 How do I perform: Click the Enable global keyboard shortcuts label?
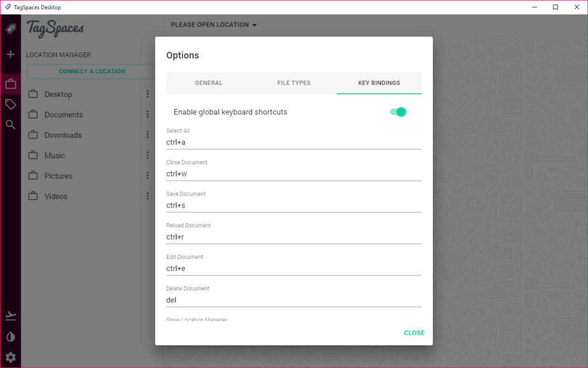[230, 112]
